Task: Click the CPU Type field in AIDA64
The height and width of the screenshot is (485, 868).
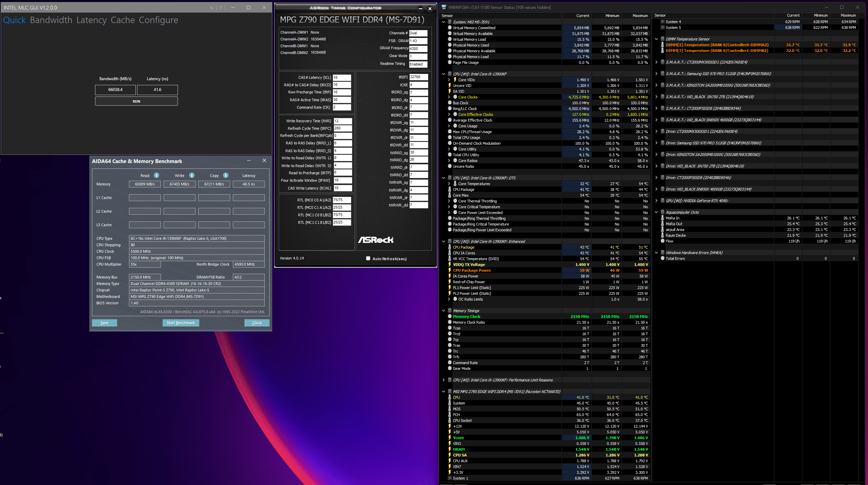Action: [x=197, y=238]
